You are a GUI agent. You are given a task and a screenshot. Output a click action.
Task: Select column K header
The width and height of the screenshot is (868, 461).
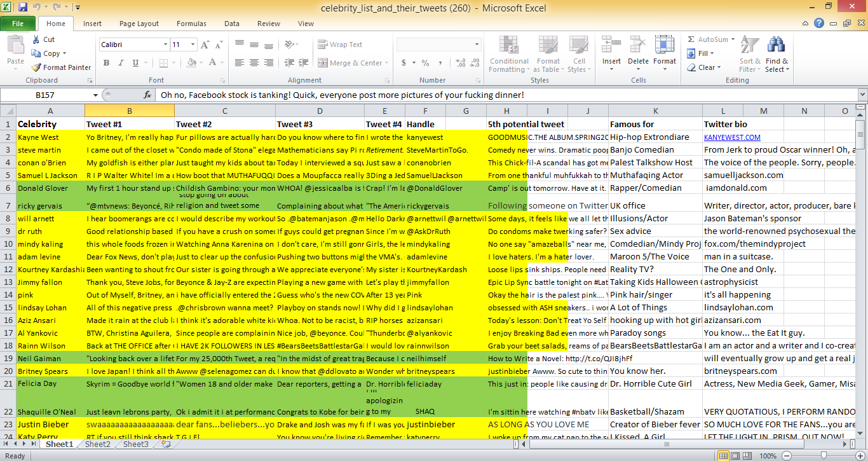coord(655,111)
